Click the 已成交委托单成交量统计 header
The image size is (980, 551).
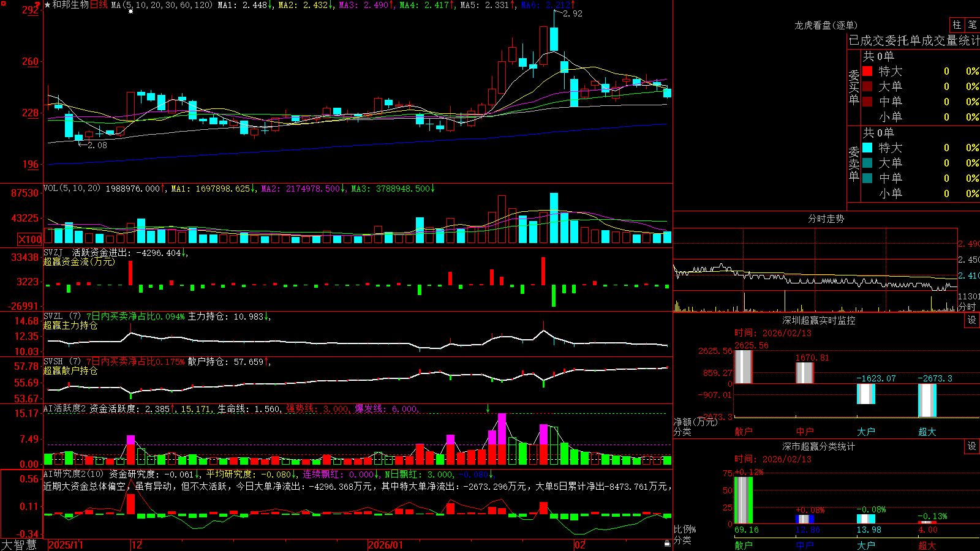(914, 40)
